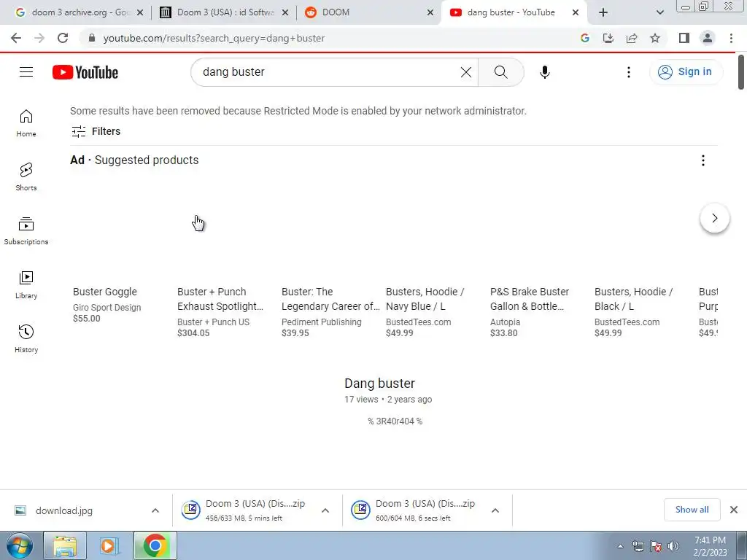The height and width of the screenshot is (560, 747).
Task: Go to Home in the sidebar
Action: pos(26,122)
